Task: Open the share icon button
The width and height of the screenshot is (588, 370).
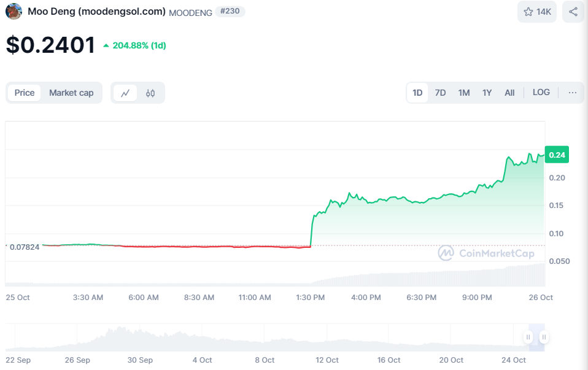Action: coord(573,12)
